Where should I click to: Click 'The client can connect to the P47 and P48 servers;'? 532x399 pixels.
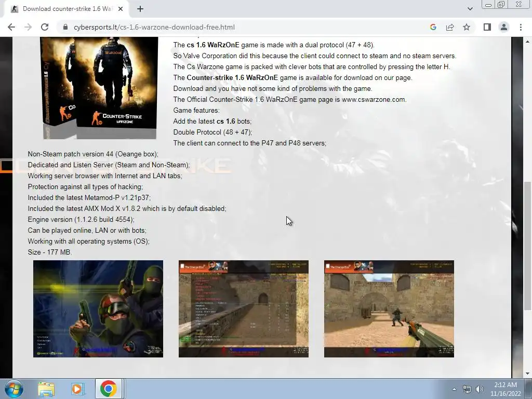250,143
